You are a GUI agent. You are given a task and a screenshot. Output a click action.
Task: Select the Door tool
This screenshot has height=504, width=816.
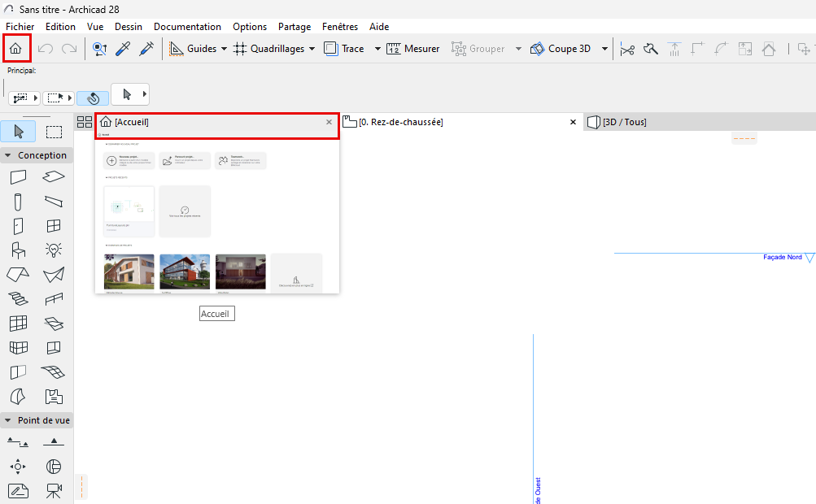pyautogui.click(x=18, y=226)
